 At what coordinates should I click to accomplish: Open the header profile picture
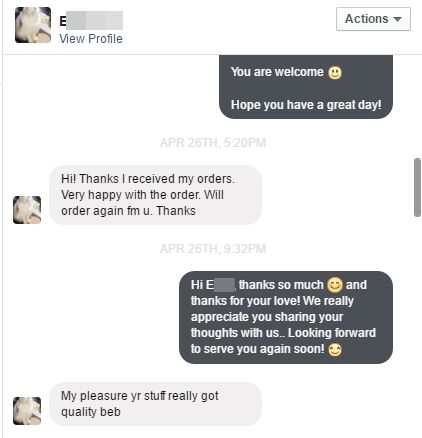coord(33,25)
